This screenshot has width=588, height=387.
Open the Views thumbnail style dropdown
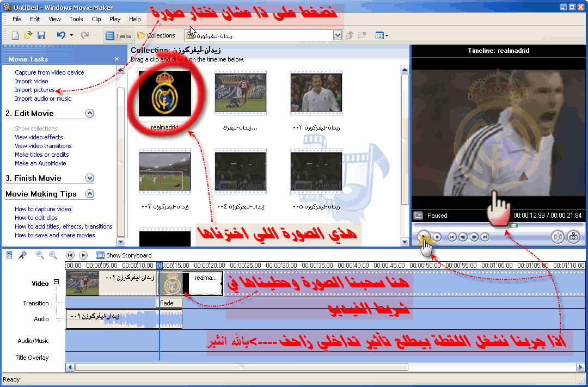[x=382, y=35]
